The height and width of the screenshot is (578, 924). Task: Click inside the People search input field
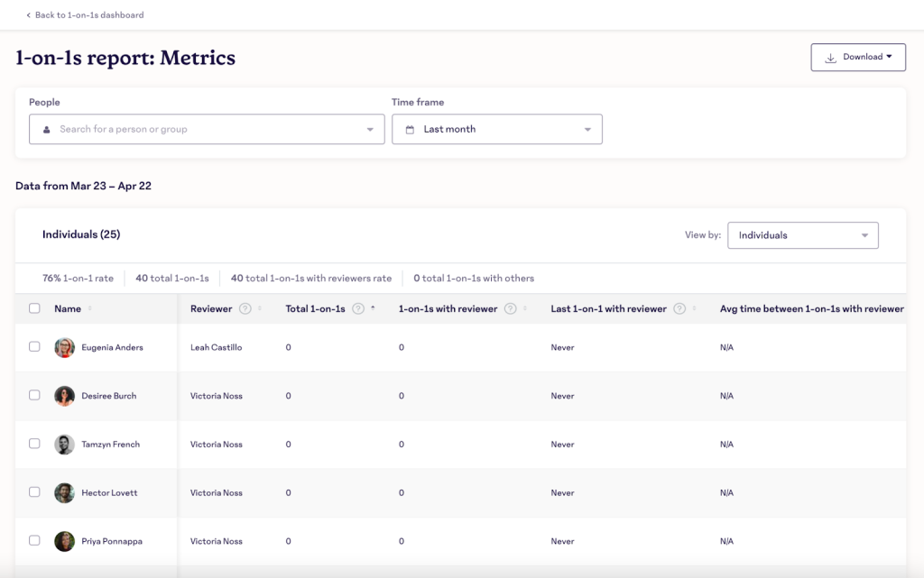(180, 129)
